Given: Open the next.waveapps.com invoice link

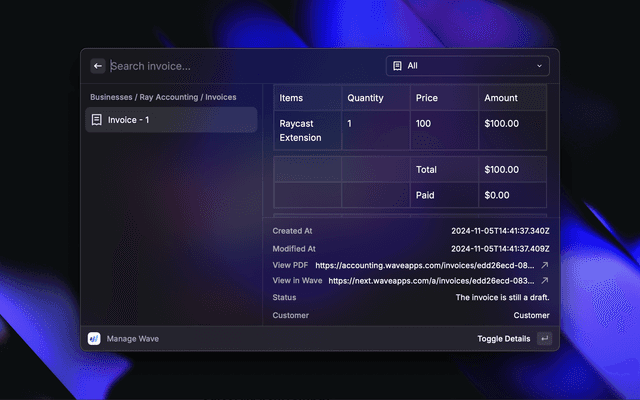Looking at the screenshot, I should (431, 282).
